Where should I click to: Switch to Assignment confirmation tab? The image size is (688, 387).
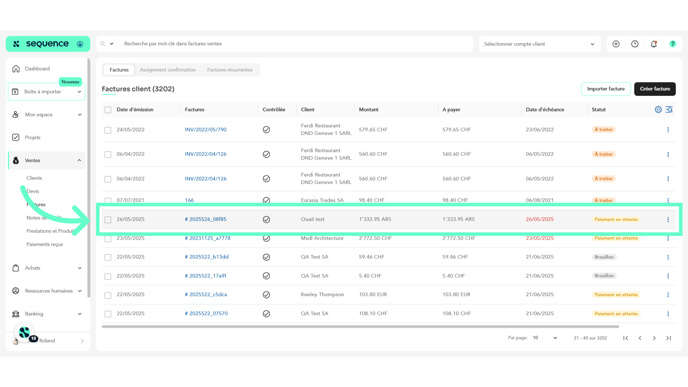click(168, 70)
